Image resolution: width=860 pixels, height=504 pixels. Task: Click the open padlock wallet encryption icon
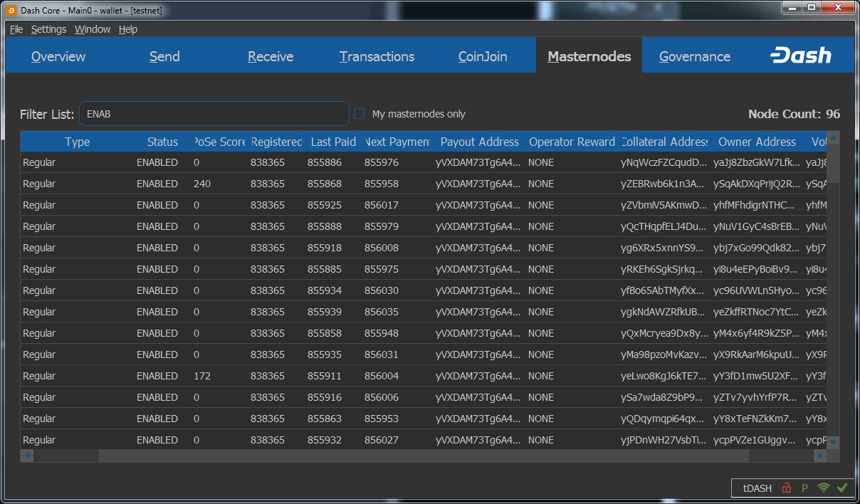pos(787,488)
